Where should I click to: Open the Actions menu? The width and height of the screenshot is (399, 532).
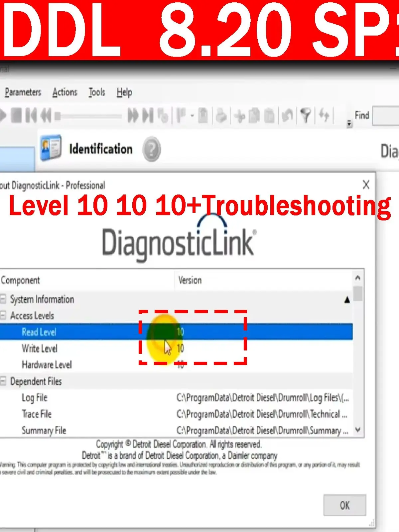(x=65, y=92)
